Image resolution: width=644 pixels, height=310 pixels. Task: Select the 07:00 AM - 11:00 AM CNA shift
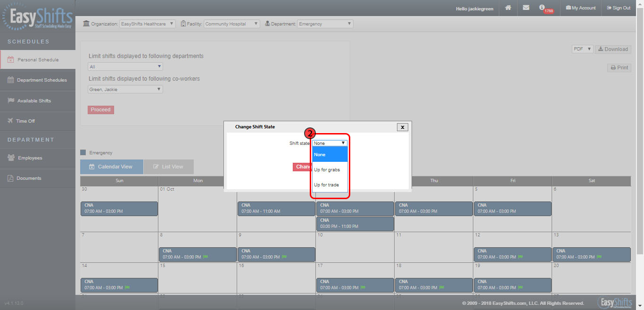276,209
